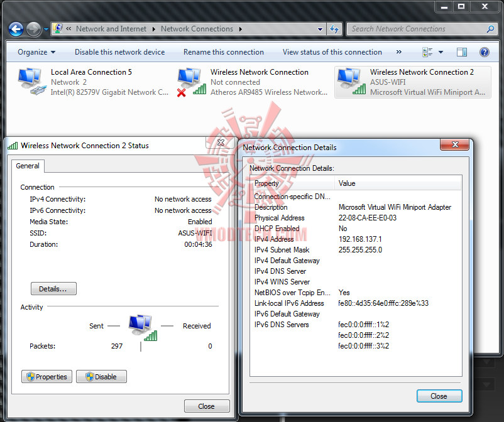504x422 pixels.
Task: Select IPv4 Subnet Mask 255.255.255.0 value
Action: pyautogui.click(x=360, y=249)
